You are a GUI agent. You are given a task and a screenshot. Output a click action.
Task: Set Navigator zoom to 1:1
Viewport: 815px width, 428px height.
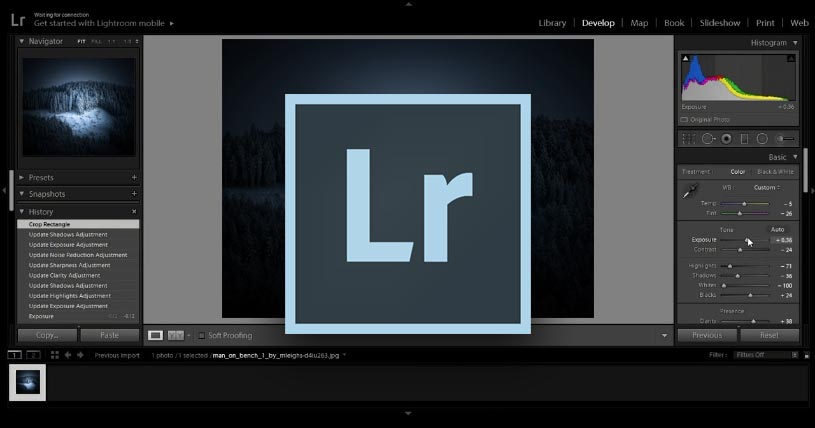111,41
